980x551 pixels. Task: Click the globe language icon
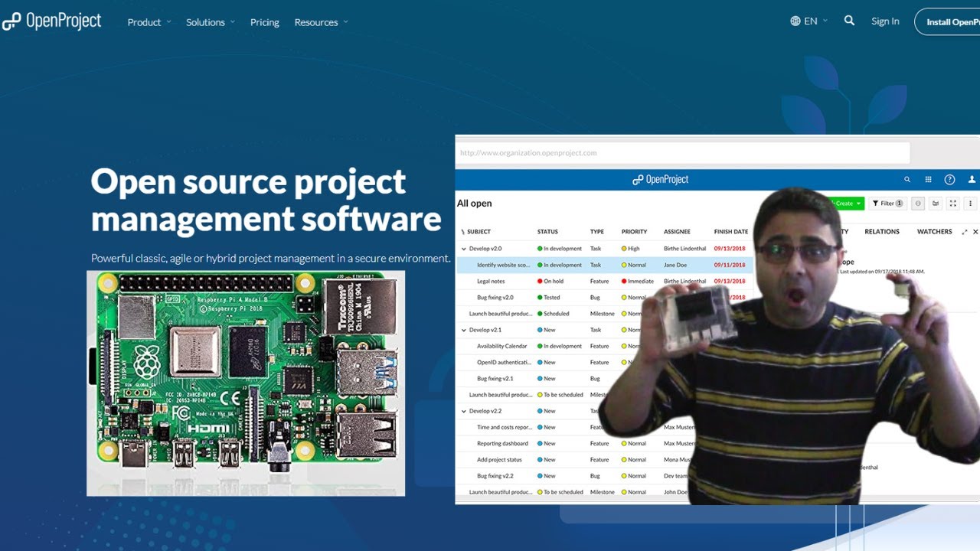795,21
